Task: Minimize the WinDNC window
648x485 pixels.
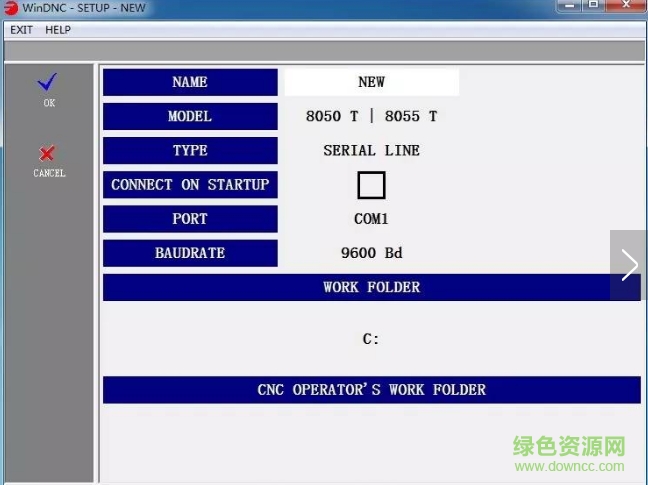Action: [569, 5]
